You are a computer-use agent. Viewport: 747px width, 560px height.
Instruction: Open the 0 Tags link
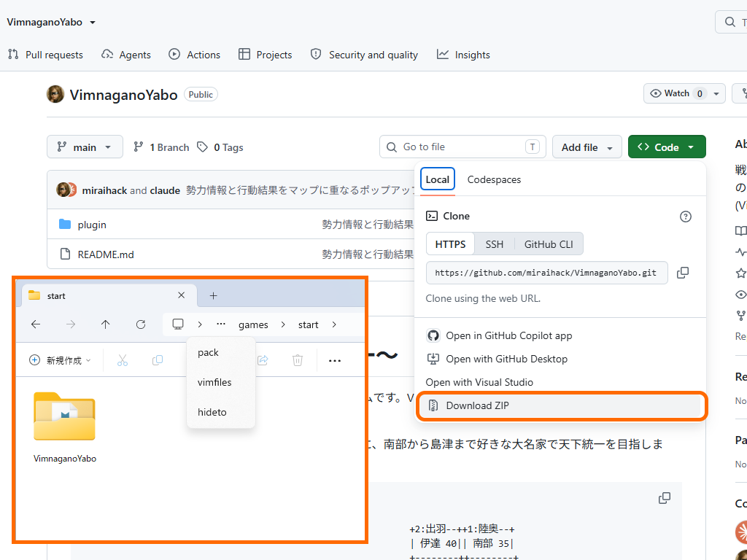[x=220, y=147]
